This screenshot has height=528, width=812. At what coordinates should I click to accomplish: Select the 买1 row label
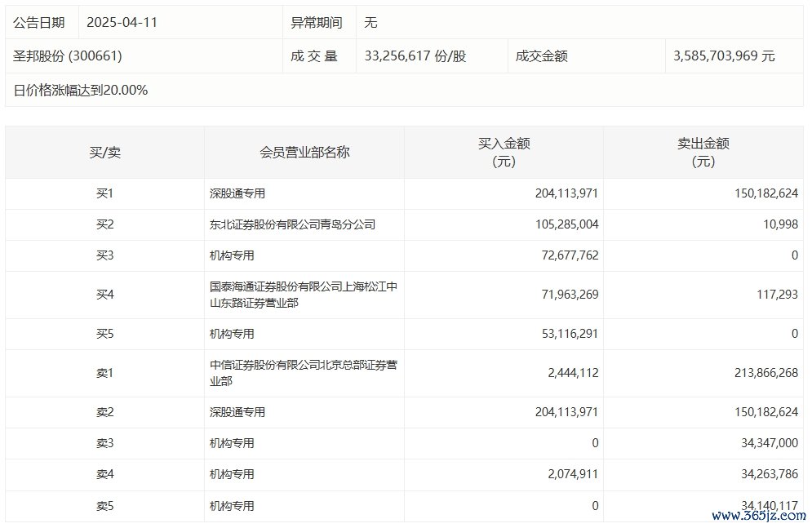104,193
